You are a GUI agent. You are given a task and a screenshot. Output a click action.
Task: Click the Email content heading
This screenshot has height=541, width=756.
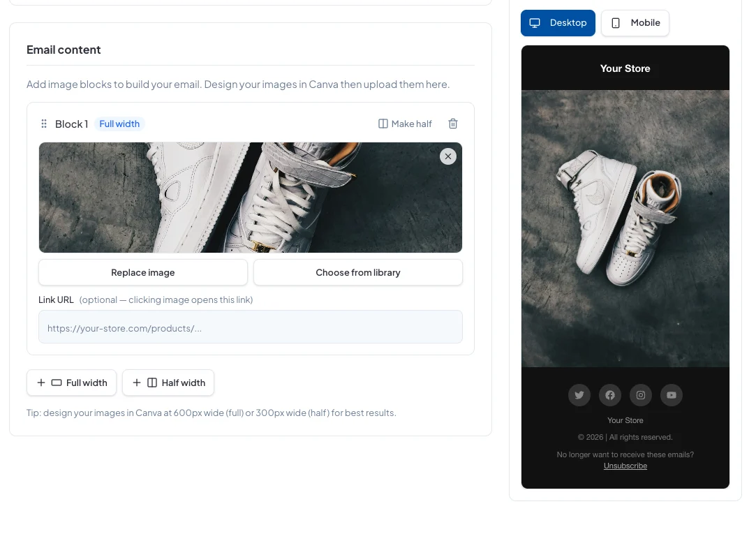tap(64, 50)
